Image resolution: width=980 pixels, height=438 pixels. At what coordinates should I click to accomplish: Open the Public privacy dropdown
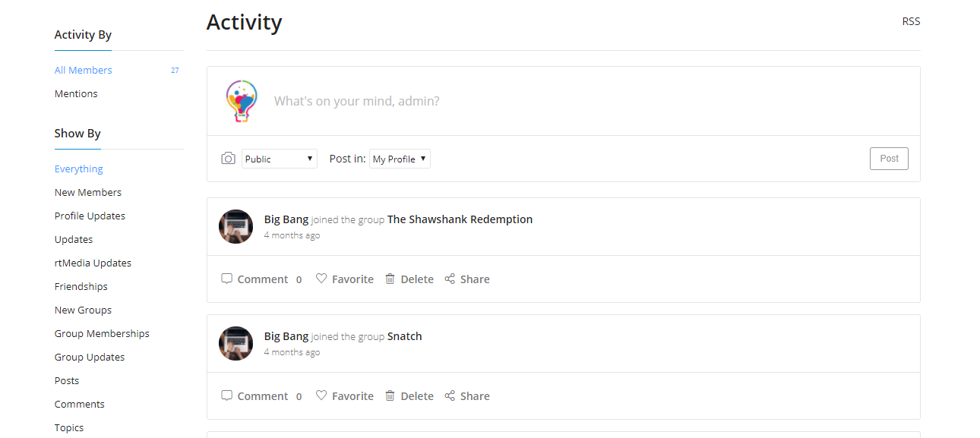279,159
